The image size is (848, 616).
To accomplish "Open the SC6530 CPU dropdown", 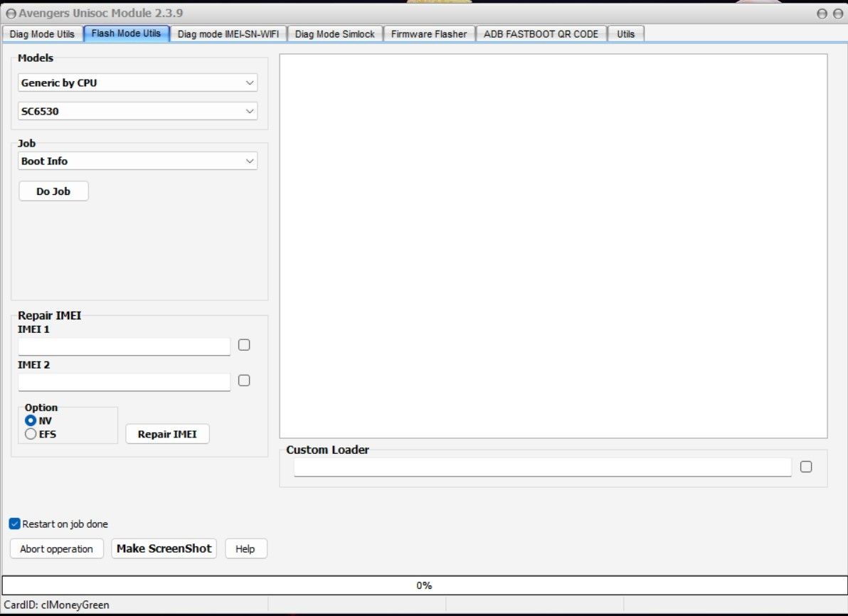I will click(137, 112).
